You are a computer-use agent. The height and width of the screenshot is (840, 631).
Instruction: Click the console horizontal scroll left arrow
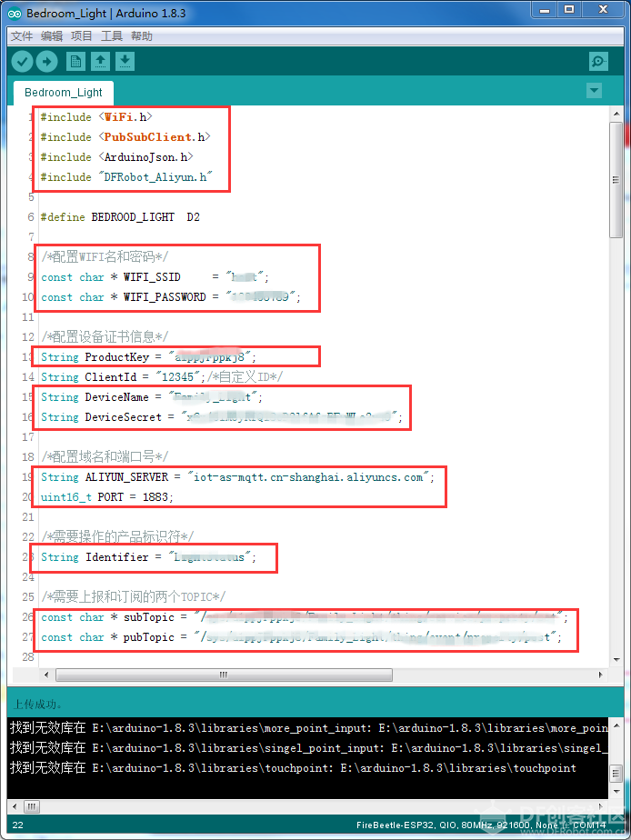(14, 806)
